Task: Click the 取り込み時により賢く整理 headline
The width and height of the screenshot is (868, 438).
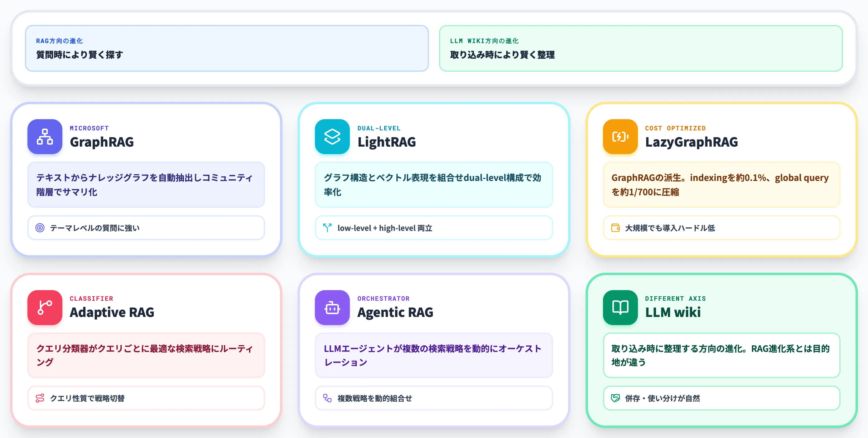Action: 502,55
